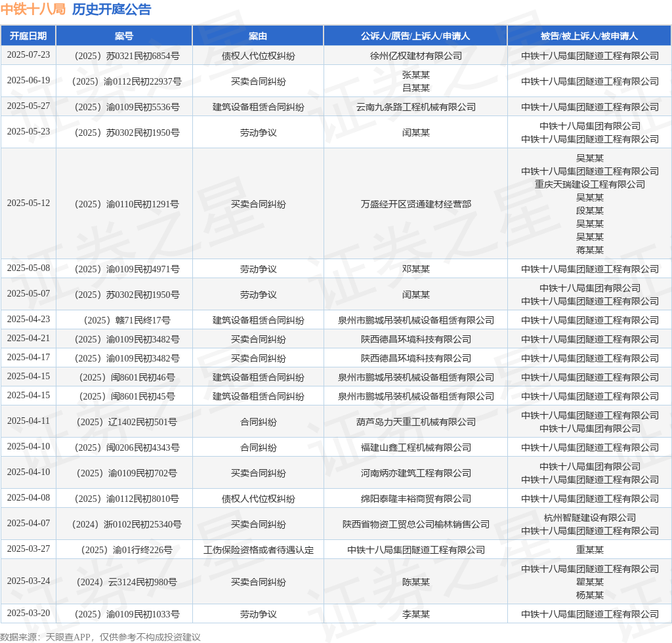672x643 pixels.
Task: Click the date 2025-04-17
Action: (28, 358)
